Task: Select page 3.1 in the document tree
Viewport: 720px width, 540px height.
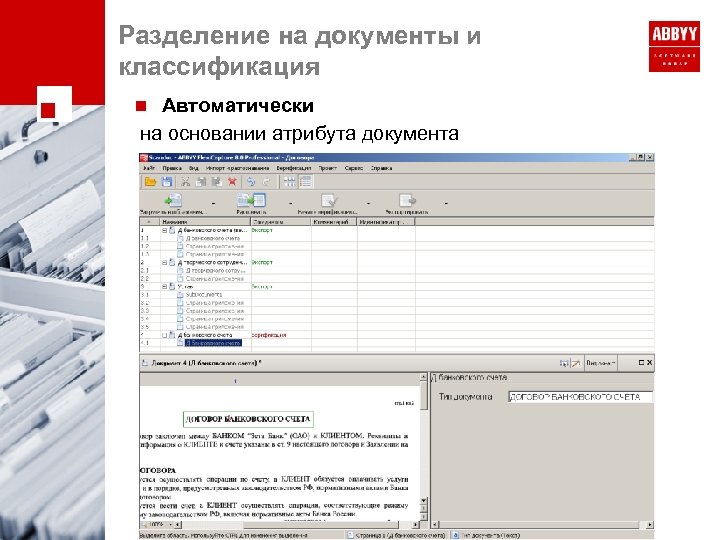Action: click(204, 294)
